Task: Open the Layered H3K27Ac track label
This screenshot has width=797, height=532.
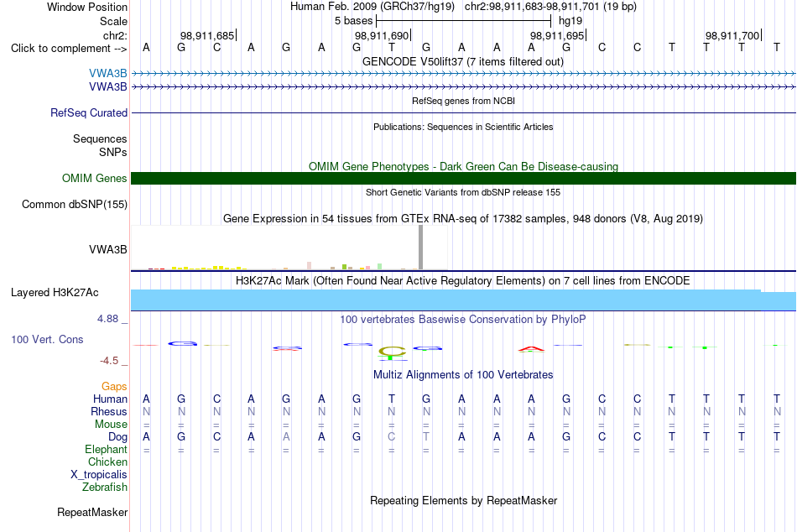Action: tap(55, 293)
